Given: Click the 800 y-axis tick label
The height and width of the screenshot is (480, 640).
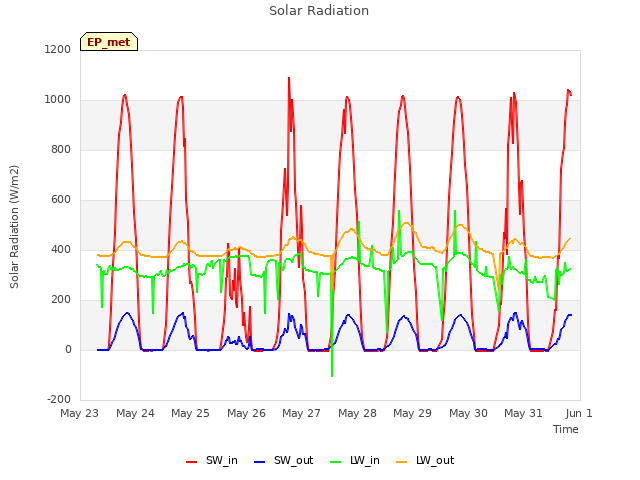Looking at the screenshot, I should coord(61,149).
